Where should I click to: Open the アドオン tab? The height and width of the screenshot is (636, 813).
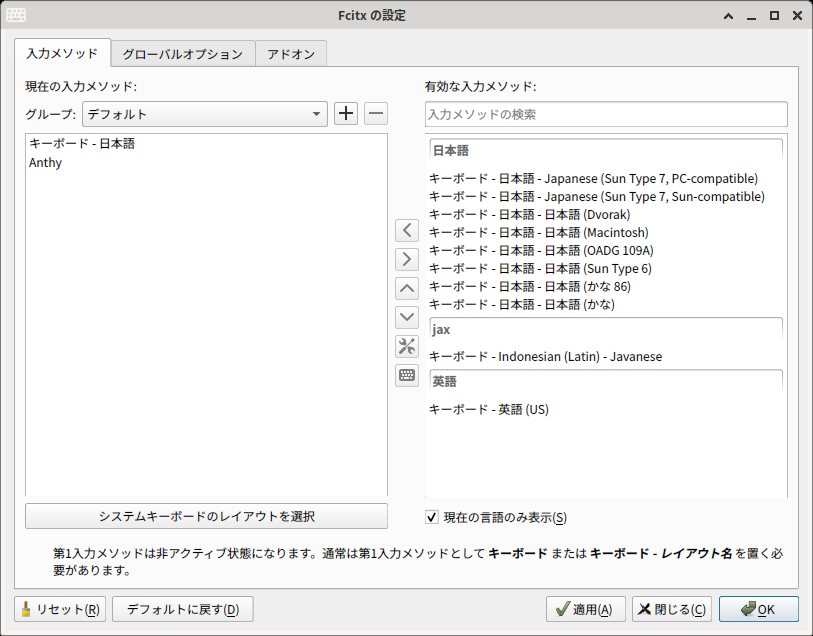(291, 54)
